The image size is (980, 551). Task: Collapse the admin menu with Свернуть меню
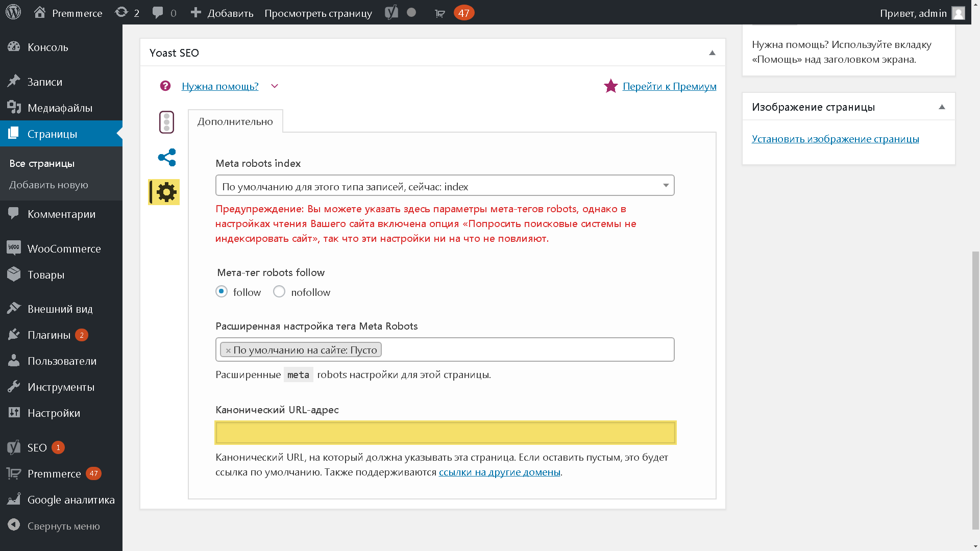(61, 525)
